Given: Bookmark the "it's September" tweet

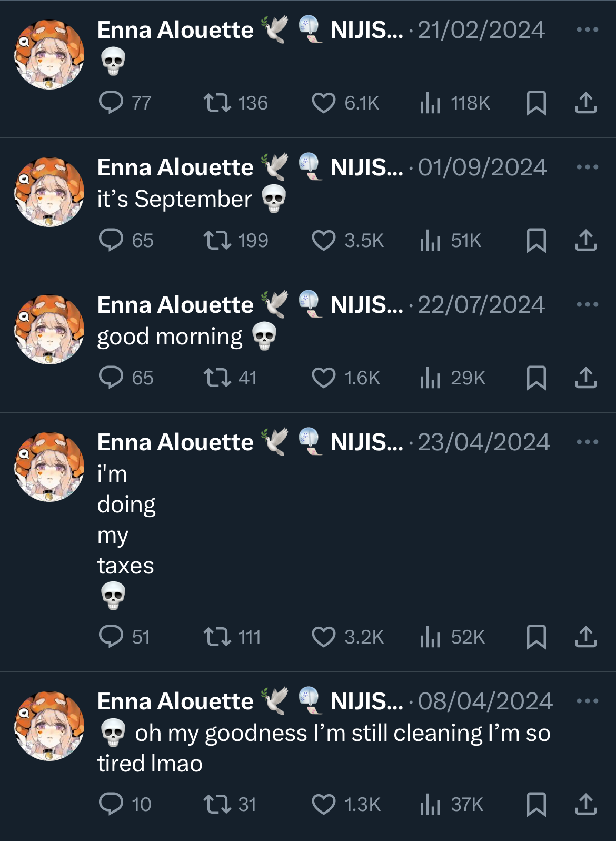Looking at the screenshot, I should 536,240.
